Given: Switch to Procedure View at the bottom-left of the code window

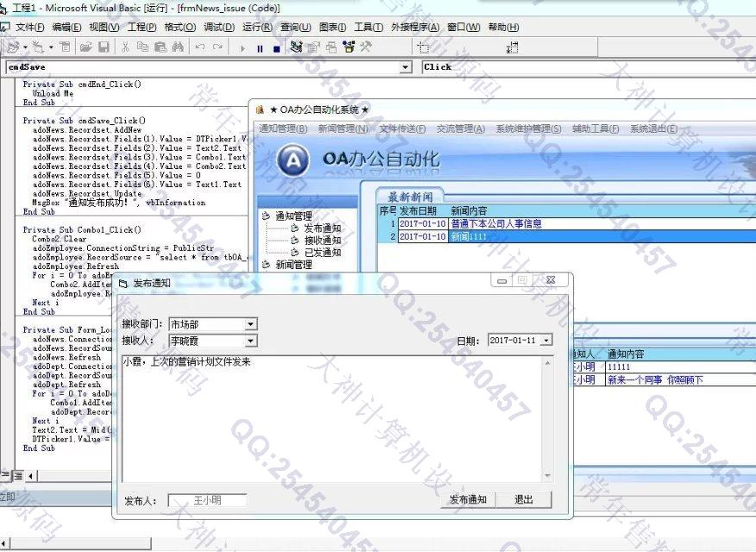Looking at the screenshot, I should coord(5,476).
